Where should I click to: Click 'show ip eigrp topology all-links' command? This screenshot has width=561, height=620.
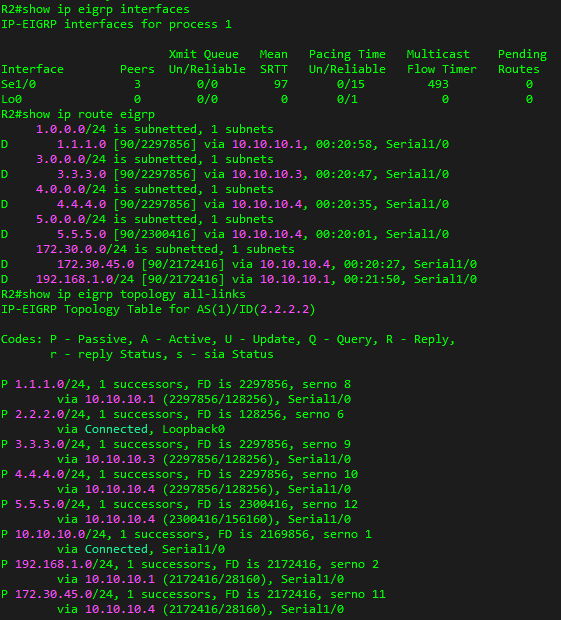pyautogui.click(x=123, y=295)
